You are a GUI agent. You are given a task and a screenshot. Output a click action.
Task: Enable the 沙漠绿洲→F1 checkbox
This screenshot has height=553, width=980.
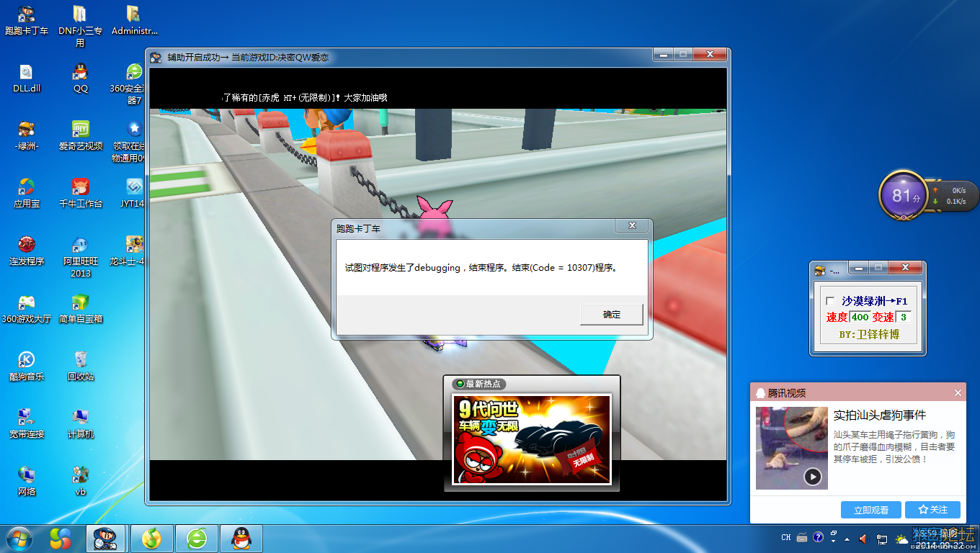click(x=830, y=301)
